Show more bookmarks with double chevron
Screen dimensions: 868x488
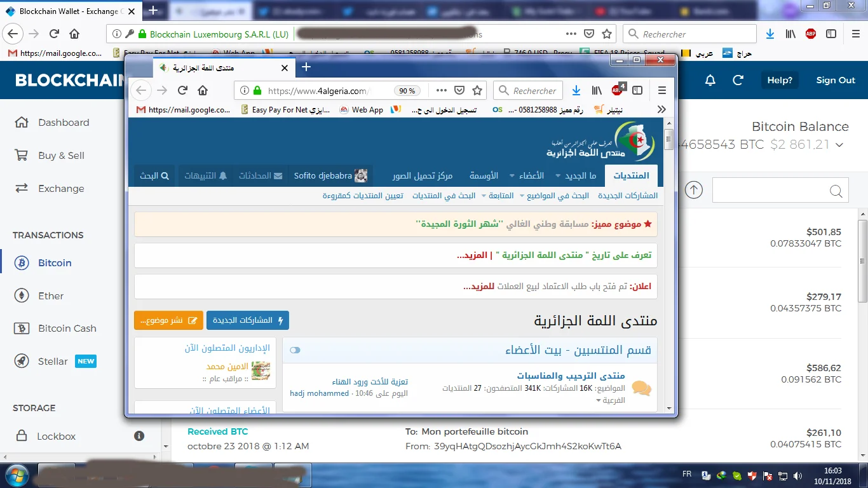point(661,109)
